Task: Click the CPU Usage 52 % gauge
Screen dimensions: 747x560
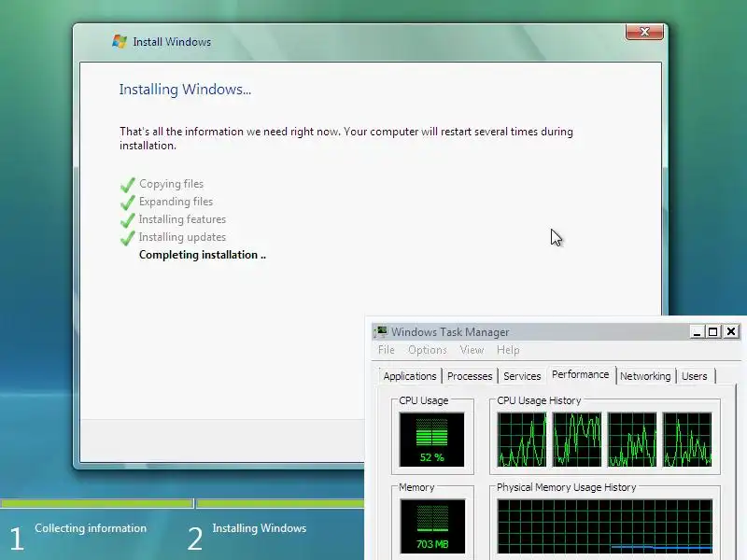Action: (431, 440)
